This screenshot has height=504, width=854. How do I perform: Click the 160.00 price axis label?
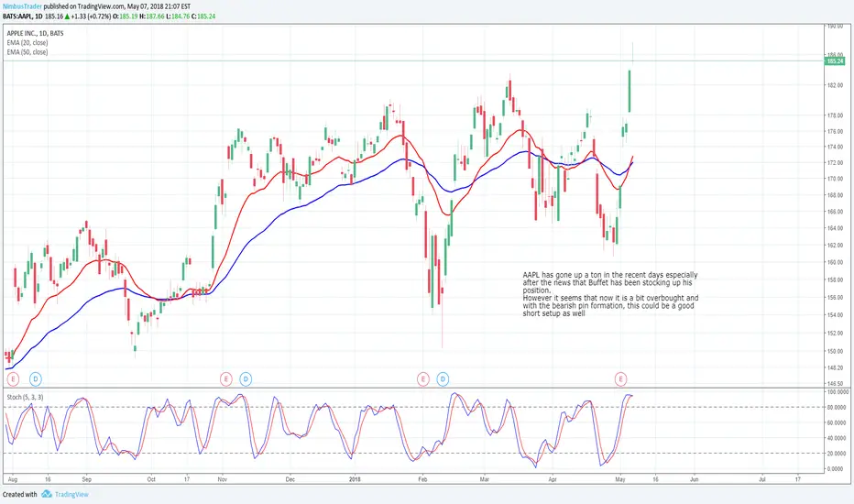[x=836, y=262]
